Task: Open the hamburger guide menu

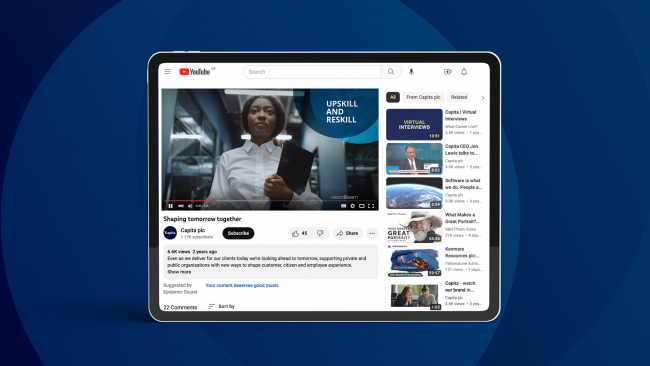Action: pyautogui.click(x=167, y=72)
